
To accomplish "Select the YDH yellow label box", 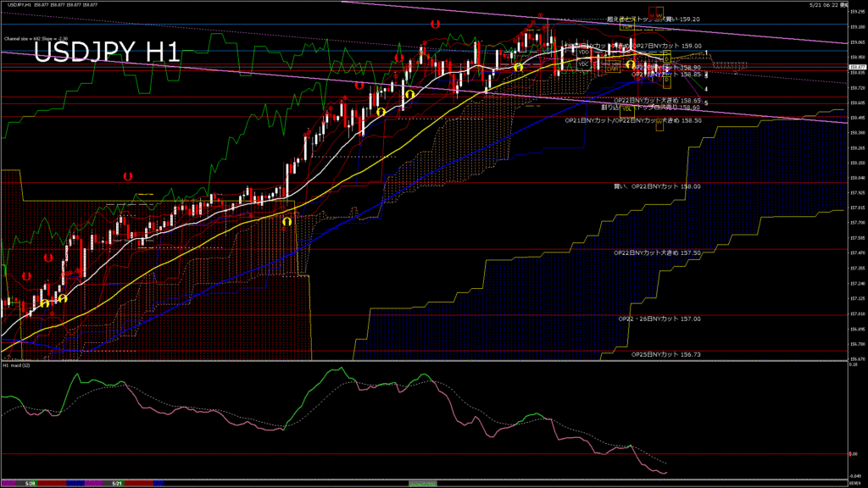I will (627, 25).
